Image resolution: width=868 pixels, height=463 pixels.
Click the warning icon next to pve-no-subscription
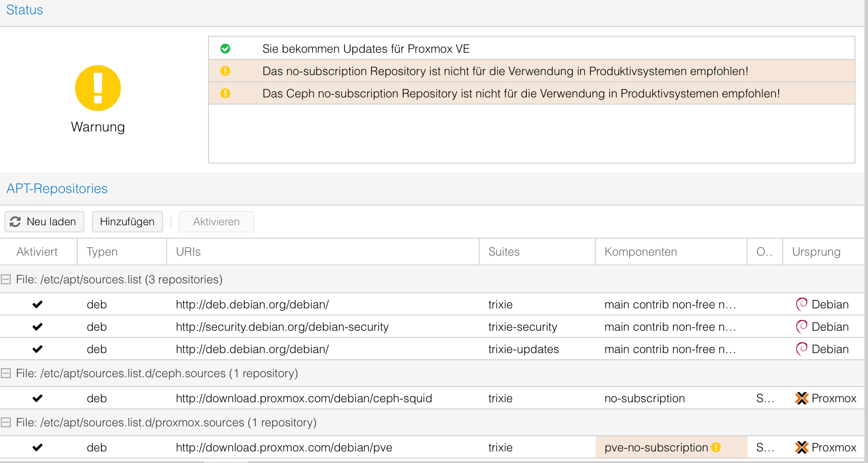pos(716,447)
